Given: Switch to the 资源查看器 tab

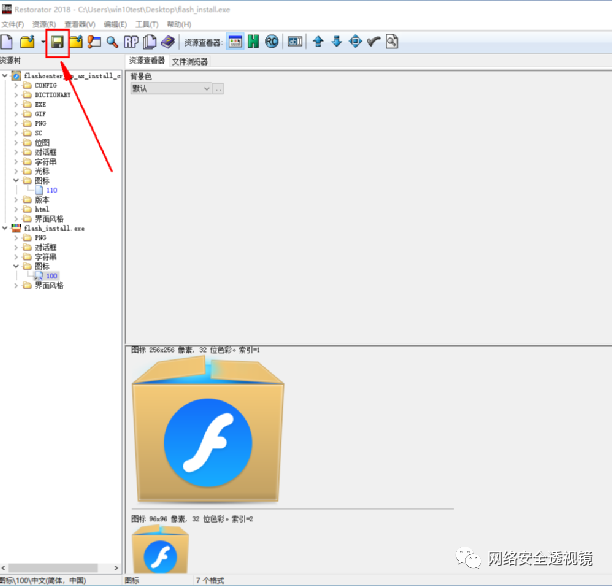Looking at the screenshot, I should click(147, 61).
